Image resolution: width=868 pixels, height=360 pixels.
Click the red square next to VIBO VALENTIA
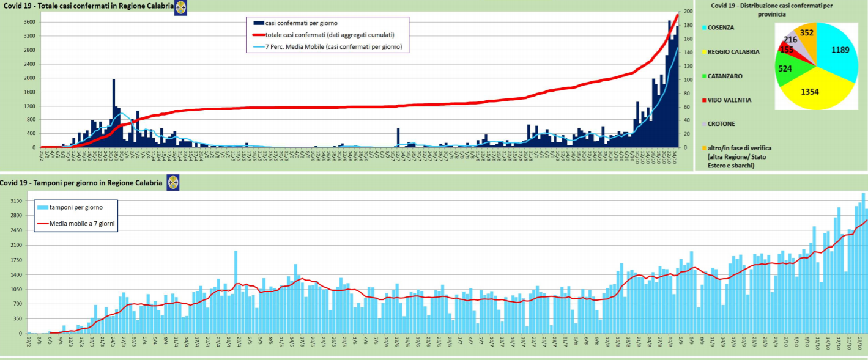pyautogui.click(x=705, y=100)
